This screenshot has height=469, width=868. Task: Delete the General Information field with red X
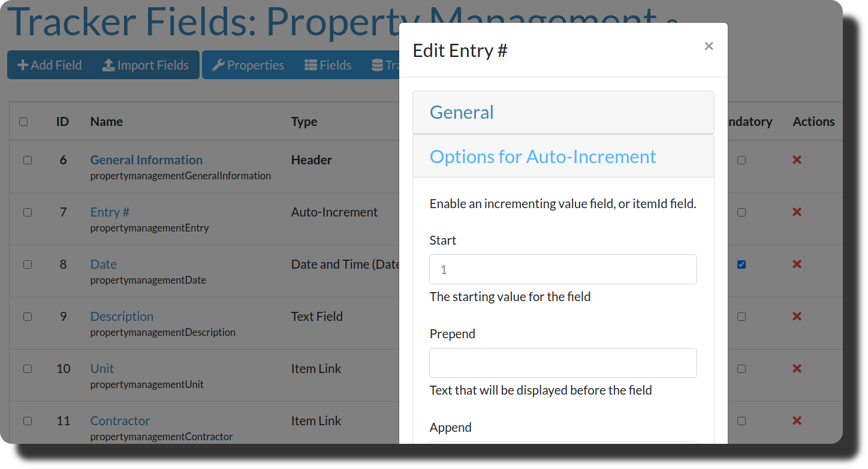[x=797, y=160]
